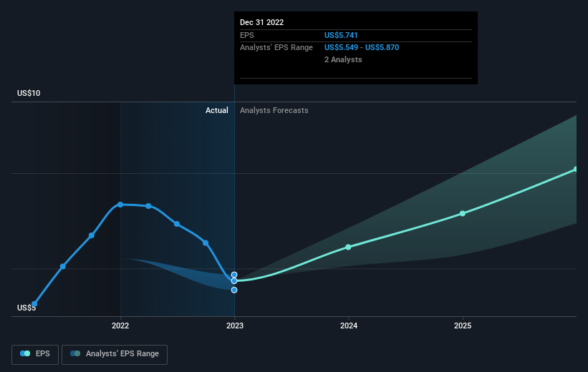Click the EPS data point before 2023 drop
The height and width of the screenshot is (372, 588).
(x=206, y=243)
